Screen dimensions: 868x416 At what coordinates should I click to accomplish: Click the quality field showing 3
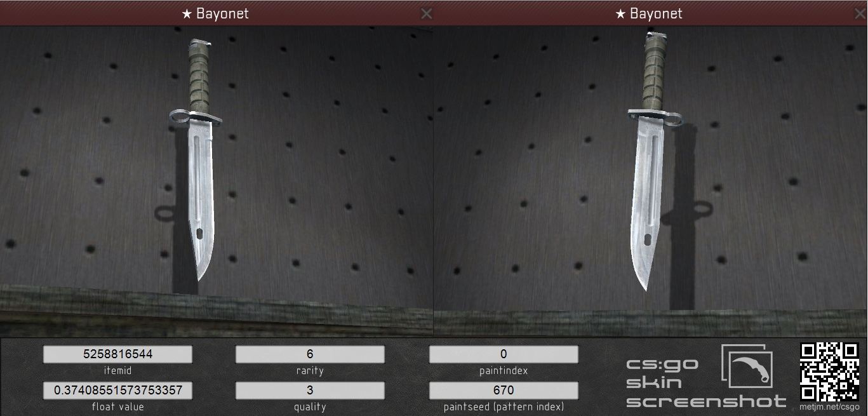[x=310, y=390]
